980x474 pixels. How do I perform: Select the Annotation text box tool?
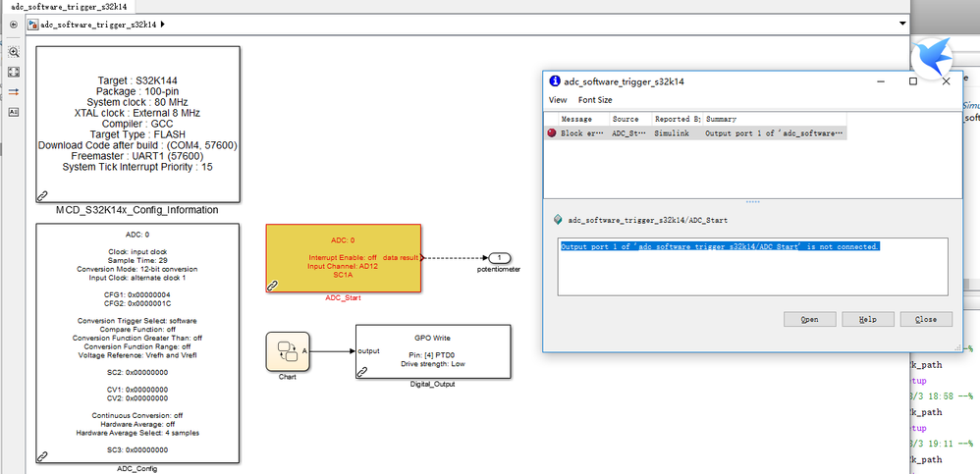click(x=13, y=112)
